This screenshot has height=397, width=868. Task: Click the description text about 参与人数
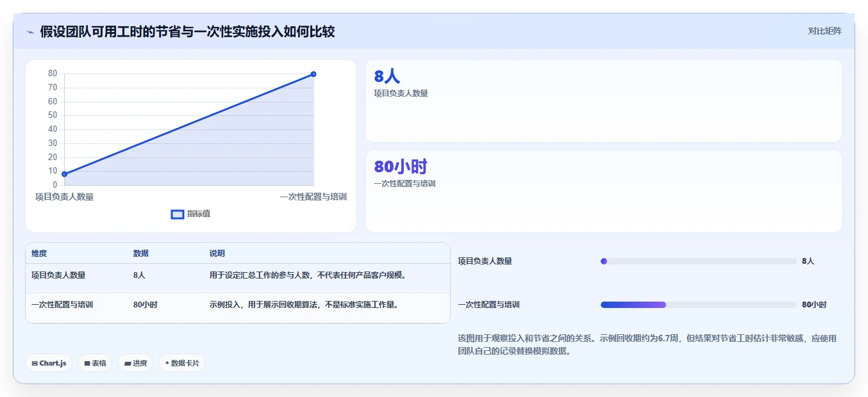[308, 275]
